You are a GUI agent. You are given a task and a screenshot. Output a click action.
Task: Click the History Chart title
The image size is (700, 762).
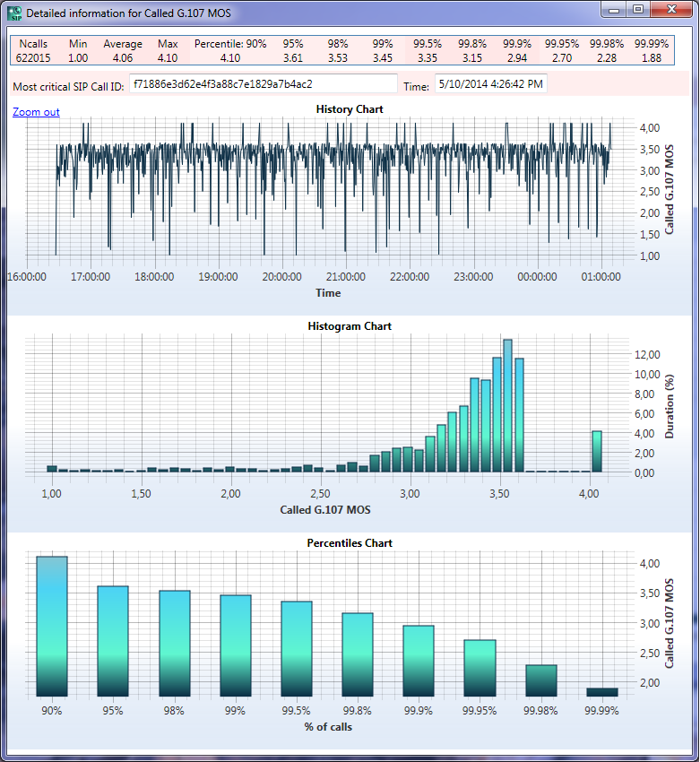pyautogui.click(x=350, y=109)
